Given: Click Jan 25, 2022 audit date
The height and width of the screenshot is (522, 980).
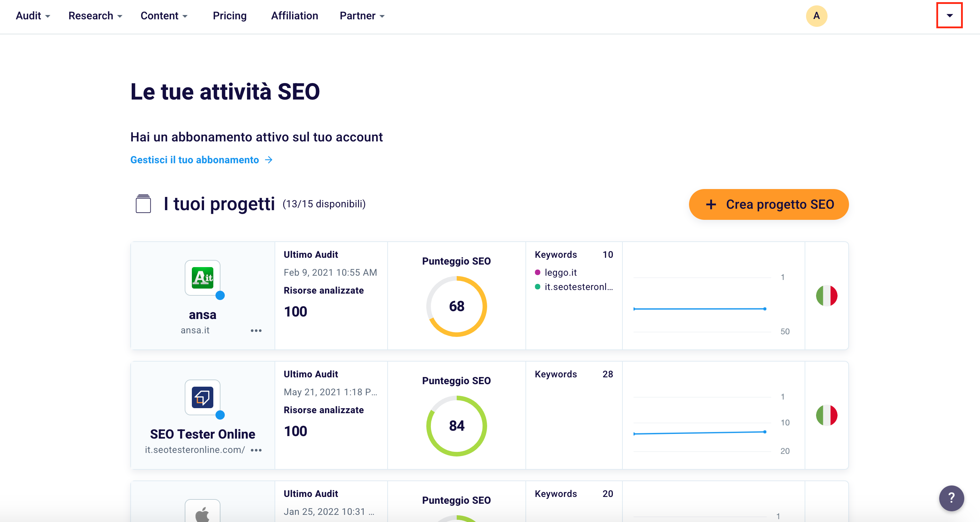Looking at the screenshot, I should 329,511.
